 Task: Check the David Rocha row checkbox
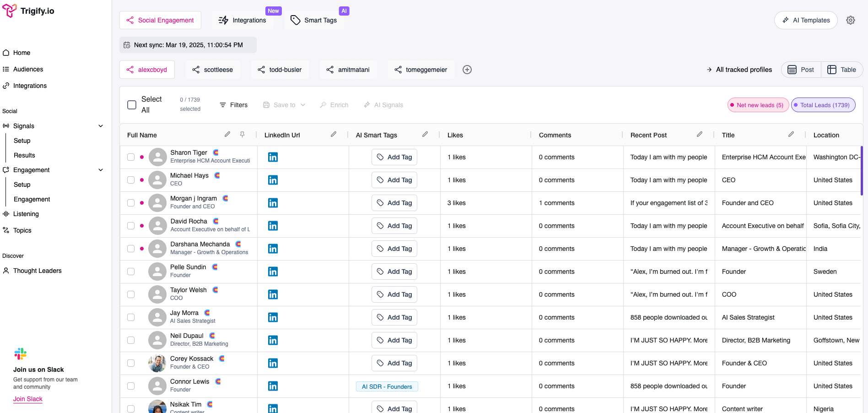click(131, 226)
